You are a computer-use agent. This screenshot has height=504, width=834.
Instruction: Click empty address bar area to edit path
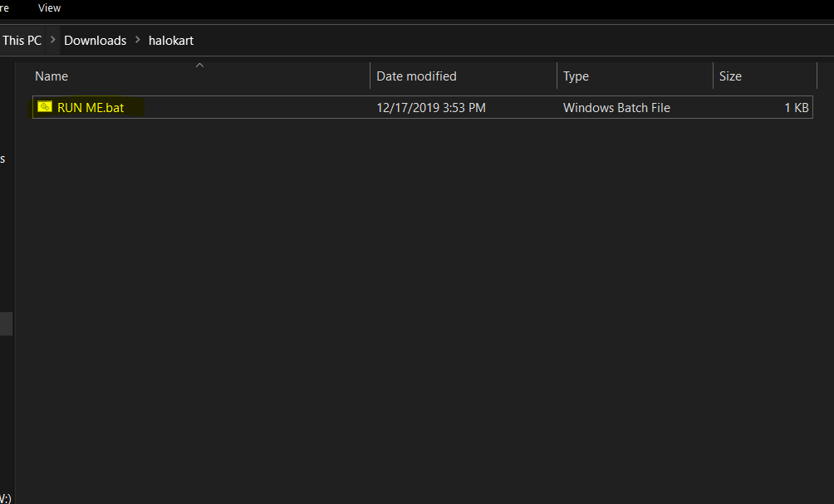click(x=498, y=40)
